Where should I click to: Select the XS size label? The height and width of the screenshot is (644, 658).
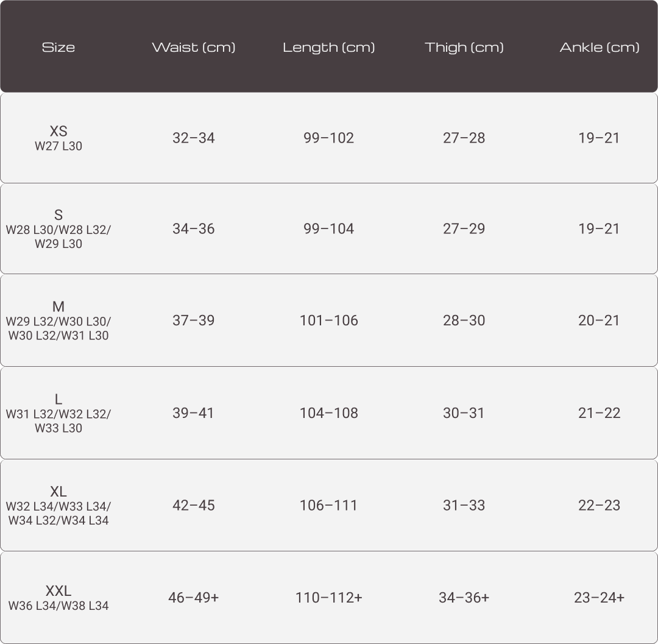click(x=58, y=131)
